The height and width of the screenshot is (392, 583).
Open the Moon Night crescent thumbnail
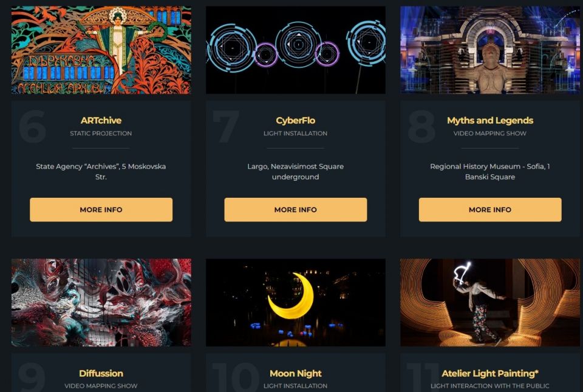pyautogui.click(x=296, y=302)
